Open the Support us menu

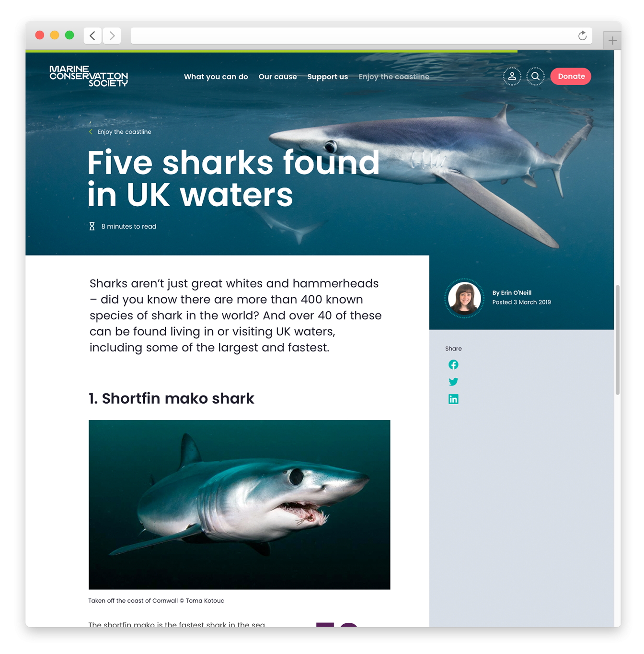328,77
